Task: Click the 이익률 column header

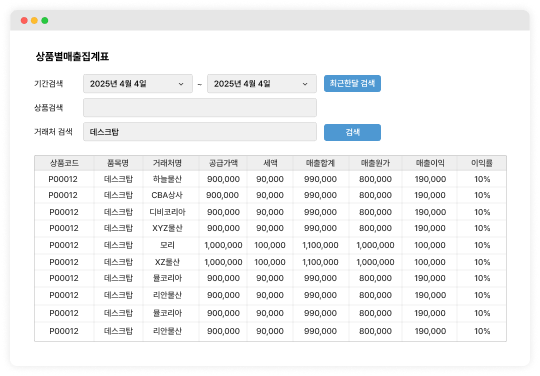Action: click(x=482, y=163)
